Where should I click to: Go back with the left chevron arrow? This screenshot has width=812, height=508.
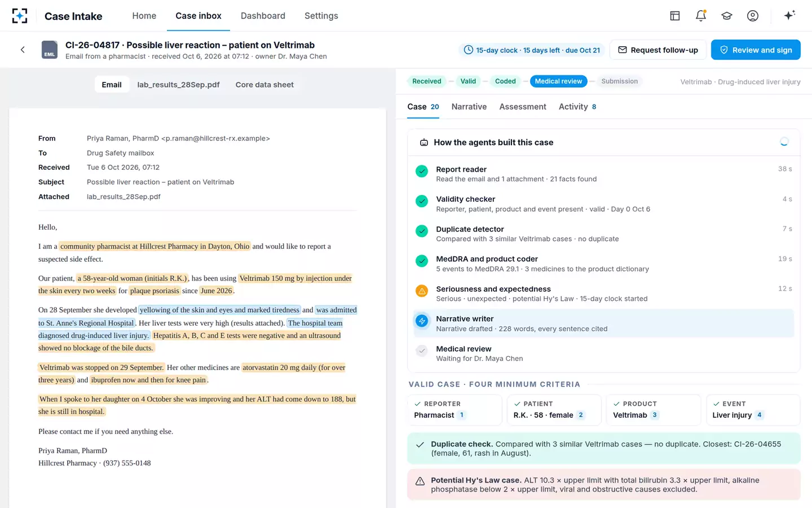[23, 50]
